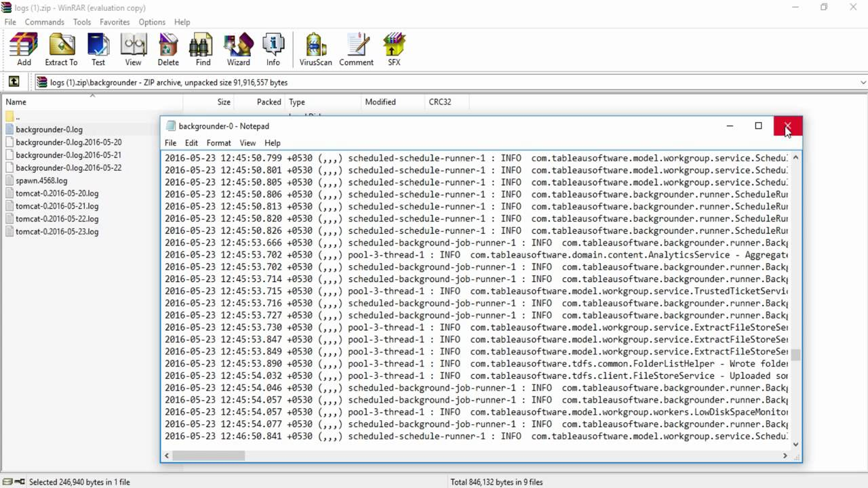This screenshot has height=488, width=868.
Task: Click the Extract To toolbar icon
Action: click(x=61, y=50)
